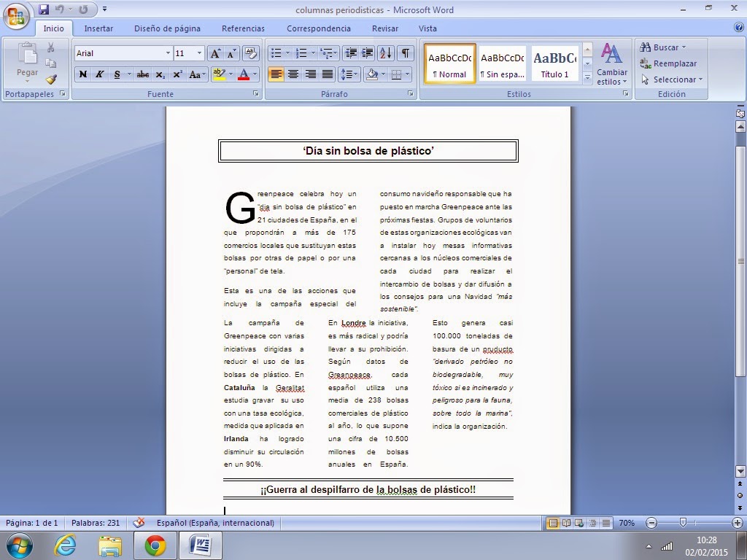Viewport: 747px width, 560px height.
Task: Open the font size dropdown
Action: point(198,53)
